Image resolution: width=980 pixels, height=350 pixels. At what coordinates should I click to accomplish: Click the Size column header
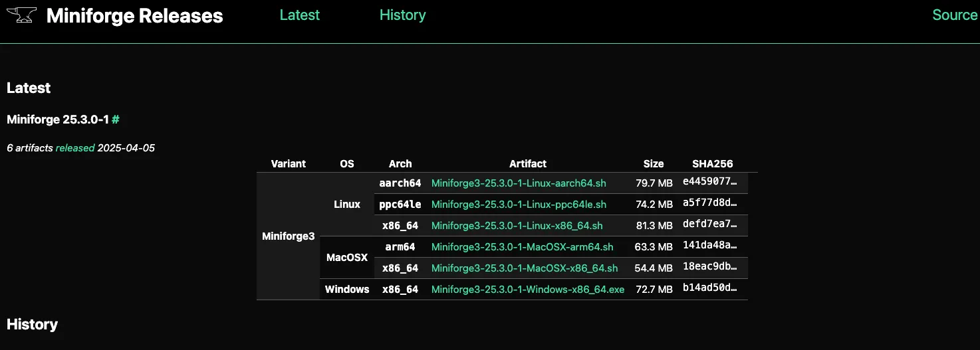coord(654,163)
